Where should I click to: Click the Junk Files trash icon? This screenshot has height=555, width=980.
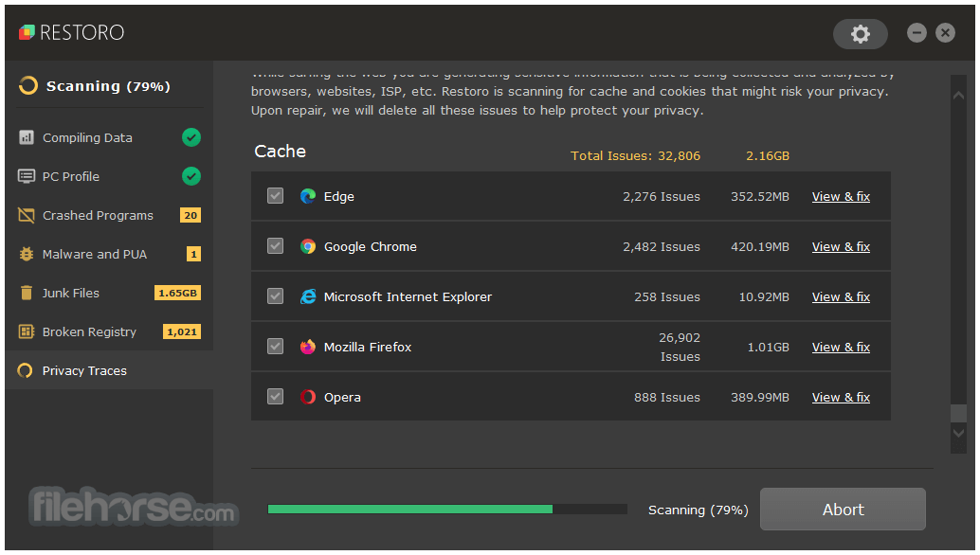click(27, 293)
